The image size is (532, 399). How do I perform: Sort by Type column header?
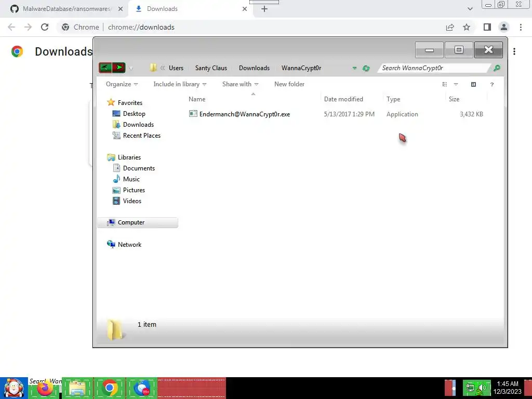click(414, 99)
